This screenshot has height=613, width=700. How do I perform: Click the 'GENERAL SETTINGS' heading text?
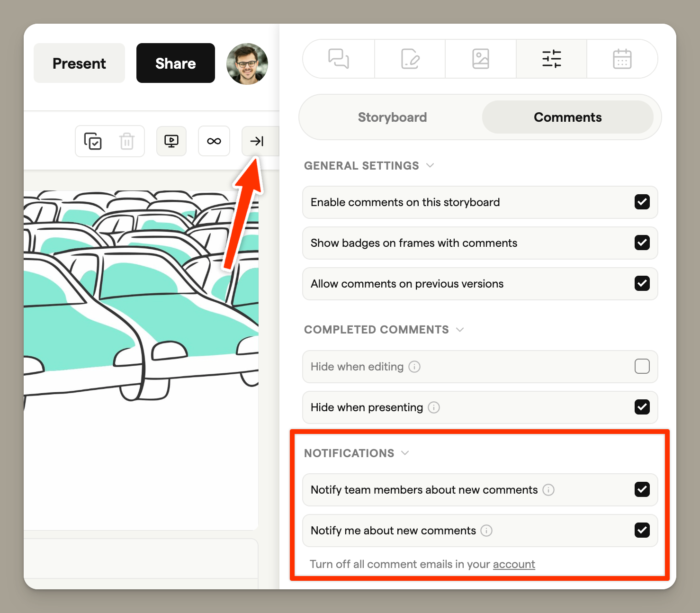[x=361, y=166]
